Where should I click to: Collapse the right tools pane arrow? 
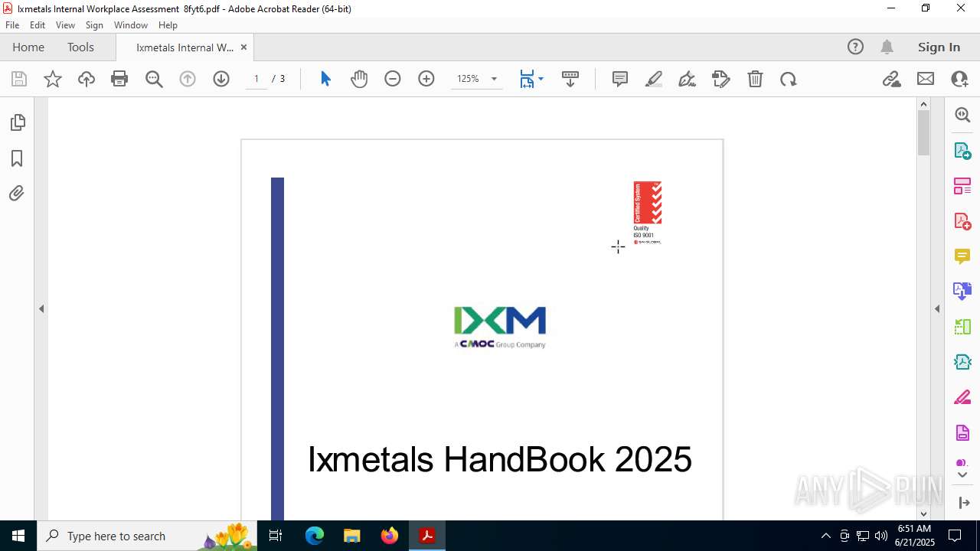(x=963, y=503)
